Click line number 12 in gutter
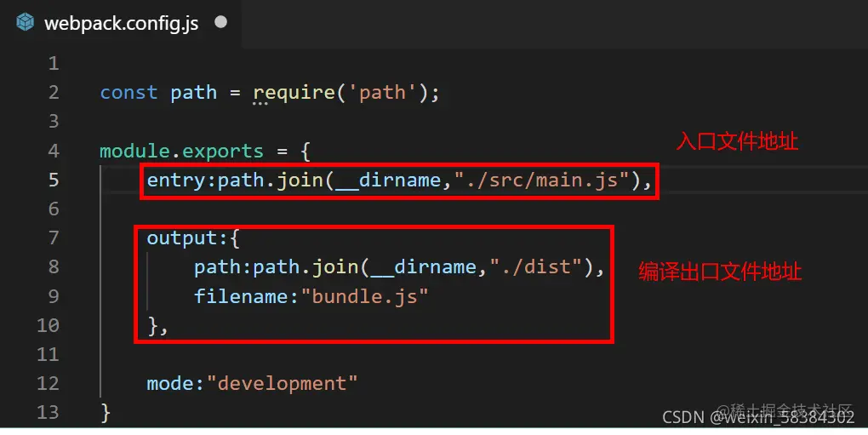 click(49, 383)
